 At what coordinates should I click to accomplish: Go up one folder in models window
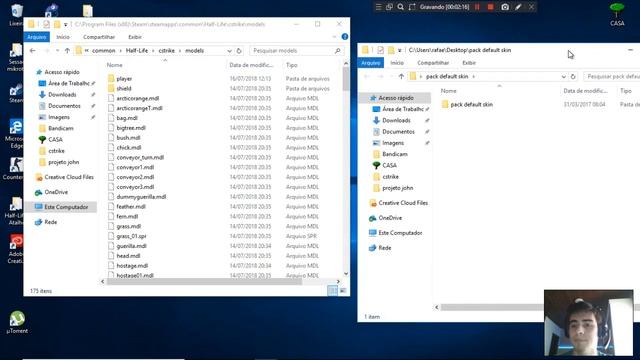click(67, 51)
